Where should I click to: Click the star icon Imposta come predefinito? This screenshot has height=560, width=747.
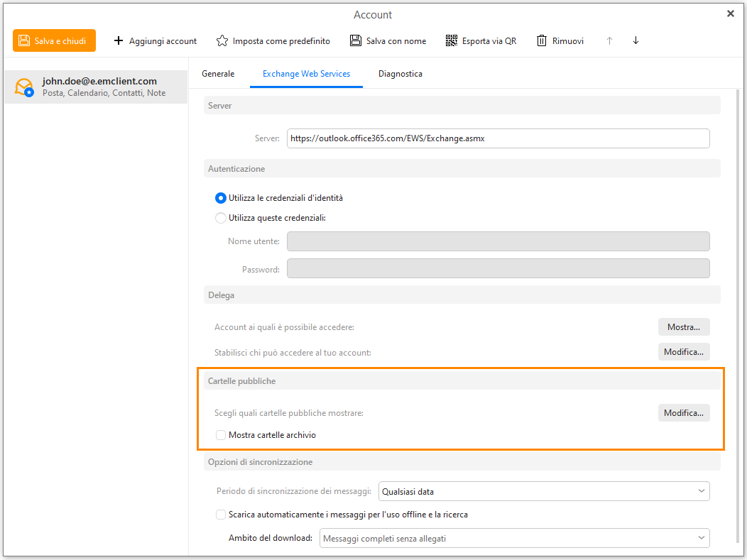coord(222,40)
